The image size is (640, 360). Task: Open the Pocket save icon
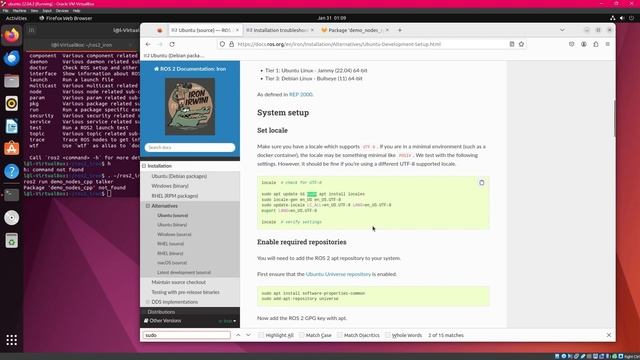pos(571,44)
